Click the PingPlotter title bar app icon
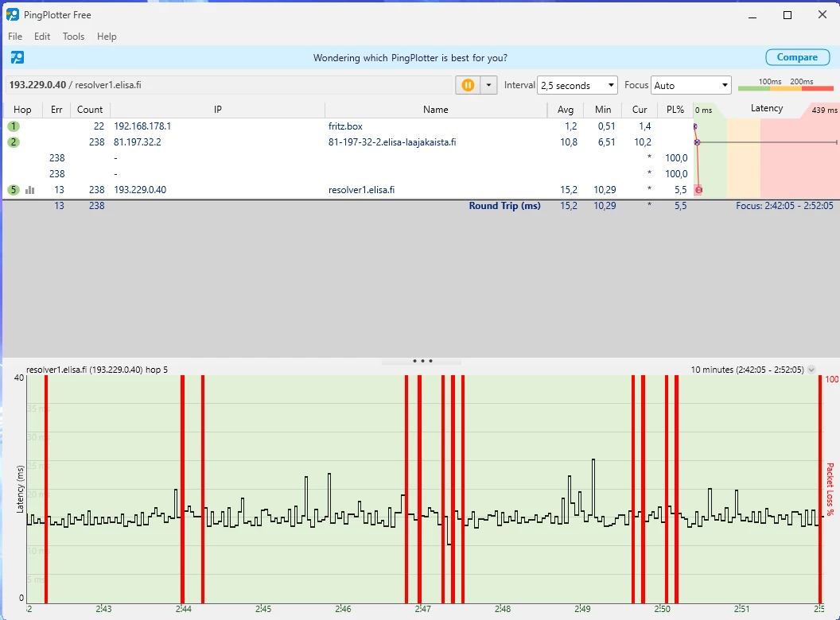The width and height of the screenshot is (840, 620). click(12, 14)
